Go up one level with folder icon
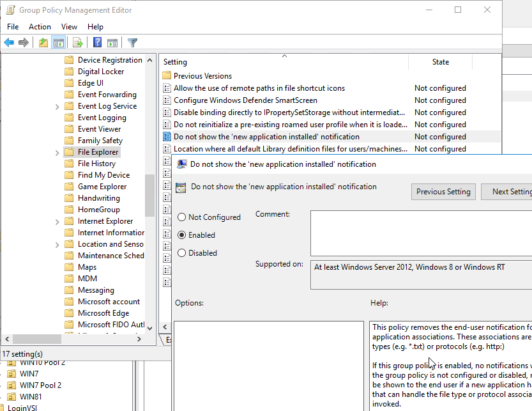This screenshot has width=532, height=411. (43, 43)
